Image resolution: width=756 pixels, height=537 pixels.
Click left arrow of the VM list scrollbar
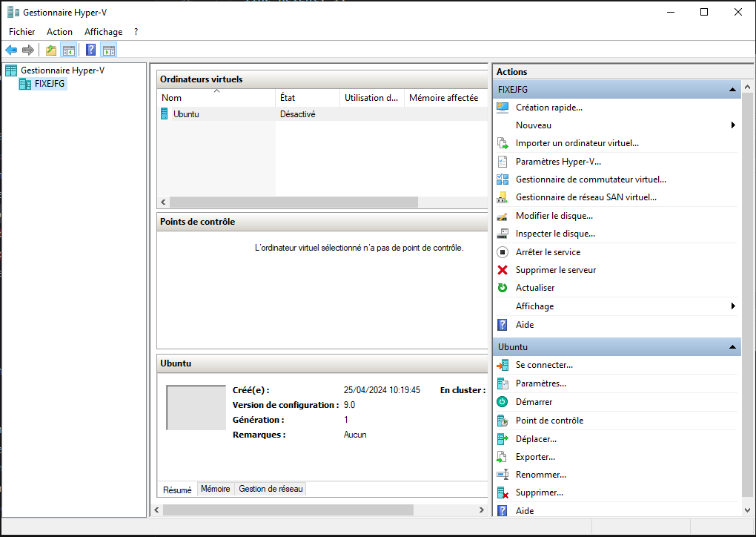[163, 202]
